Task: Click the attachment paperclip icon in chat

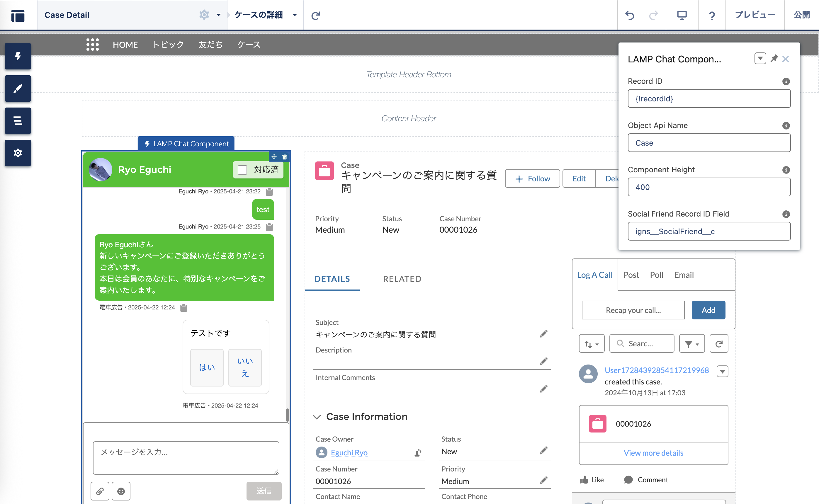Action: pos(100,491)
